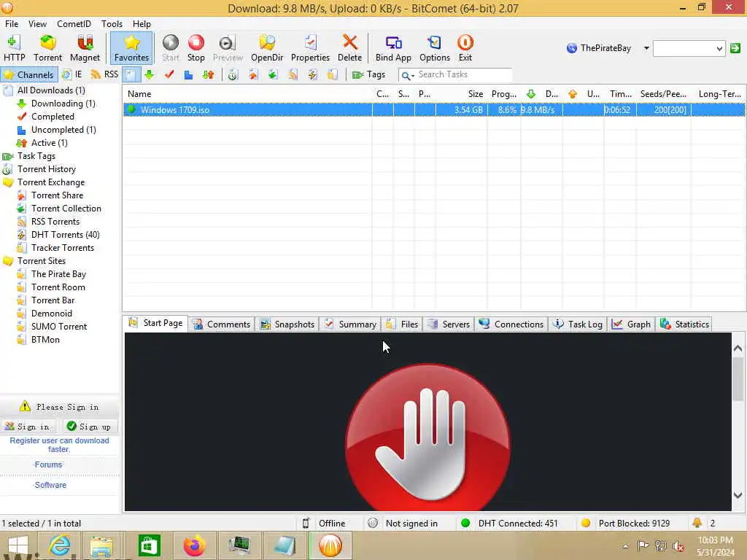Open the File menu

(12, 24)
